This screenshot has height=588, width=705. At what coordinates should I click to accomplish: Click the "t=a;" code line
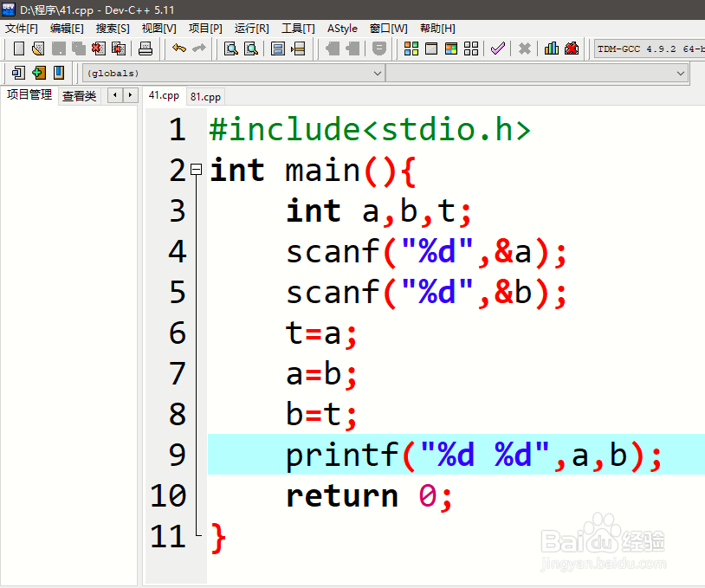[x=321, y=333]
